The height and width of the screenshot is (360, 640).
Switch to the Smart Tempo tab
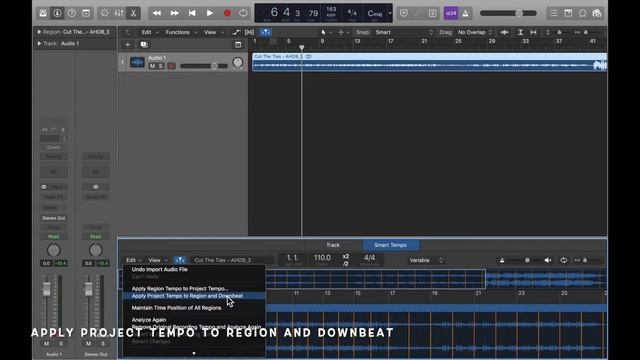391,245
